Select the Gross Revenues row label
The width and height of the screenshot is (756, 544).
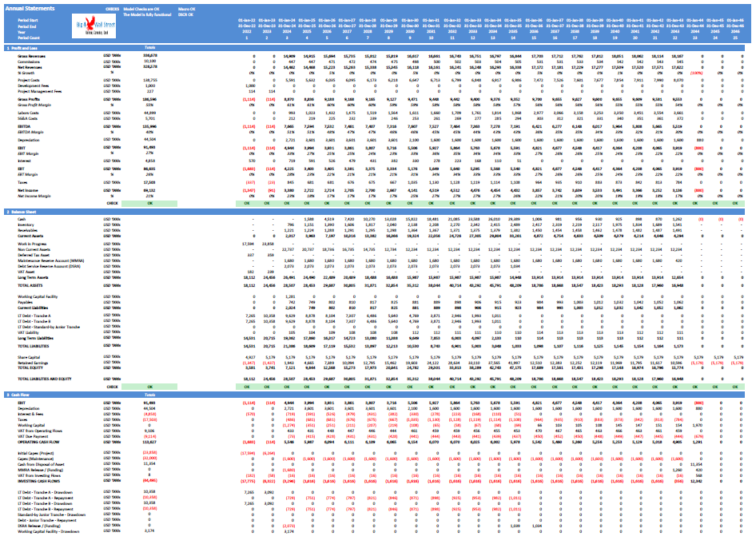click(32, 57)
